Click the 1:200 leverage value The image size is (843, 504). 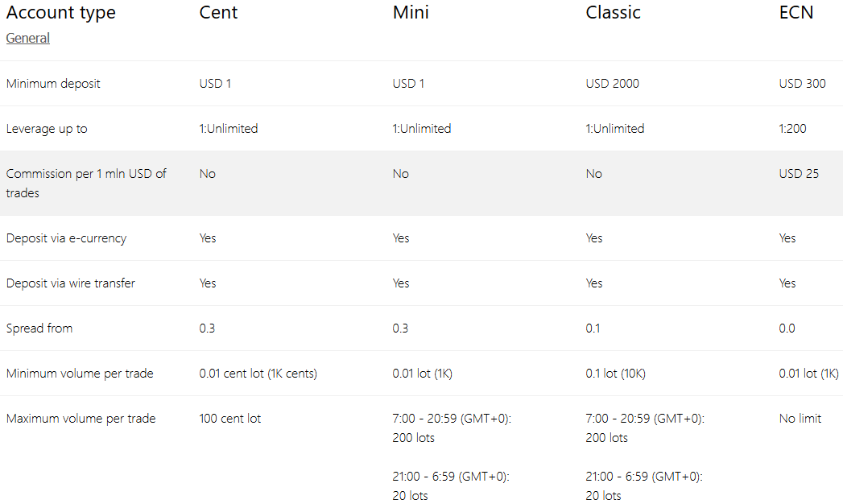[792, 129]
